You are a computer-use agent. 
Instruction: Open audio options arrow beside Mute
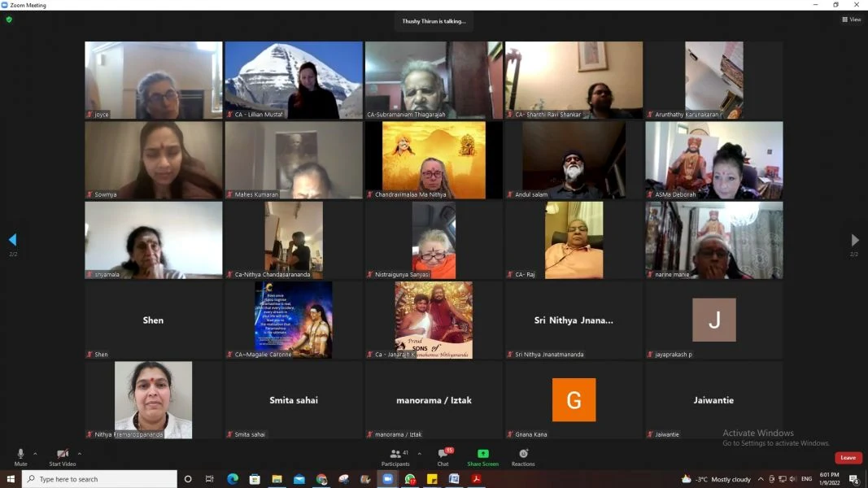click(x=35, y=454)
